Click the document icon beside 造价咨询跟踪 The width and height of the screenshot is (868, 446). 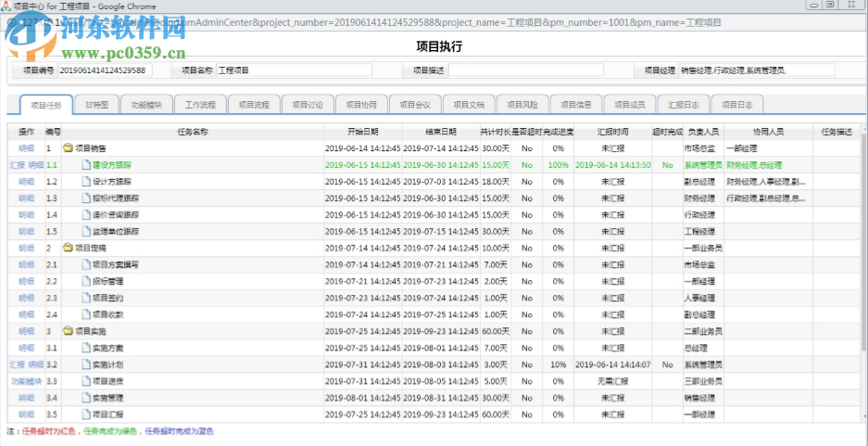tap(86, 215)
